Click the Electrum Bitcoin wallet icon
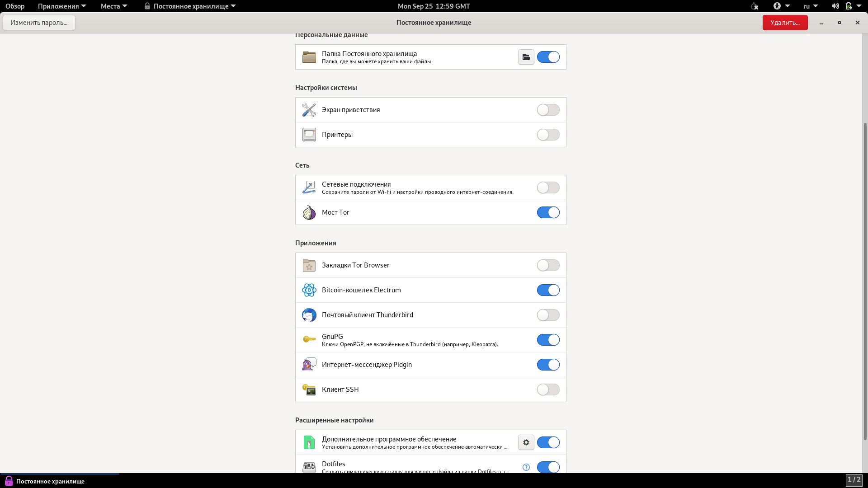Screen dimensions: 868x488 [x=309, y=290]
